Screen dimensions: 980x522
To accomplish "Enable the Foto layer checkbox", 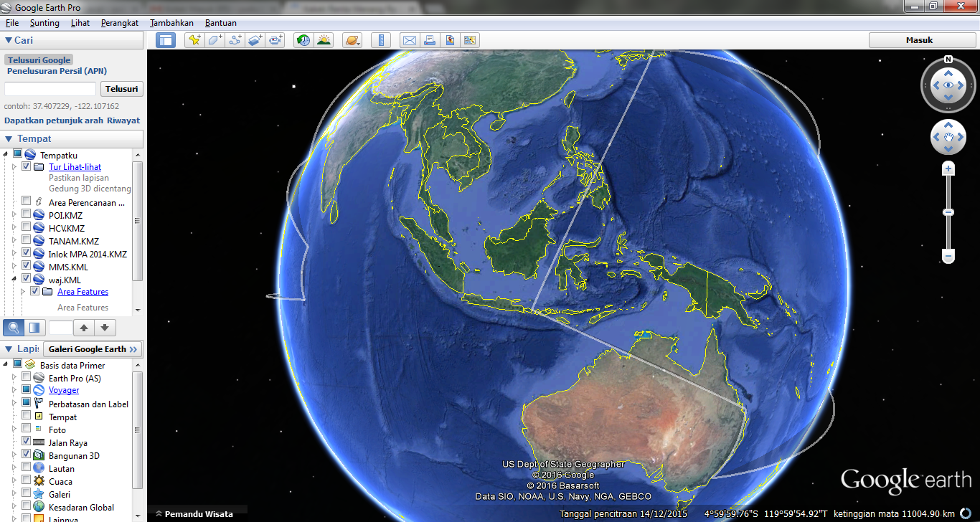I will point(27,429).
